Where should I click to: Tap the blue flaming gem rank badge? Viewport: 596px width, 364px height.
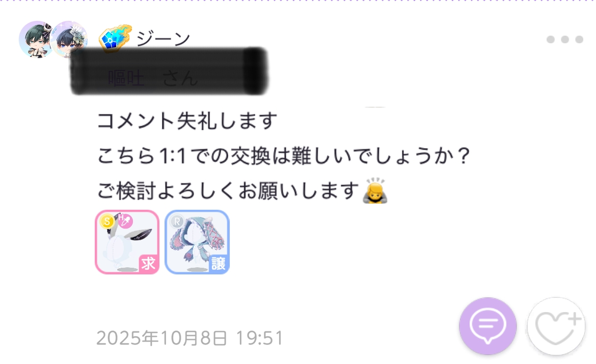[x=115, y=38]
